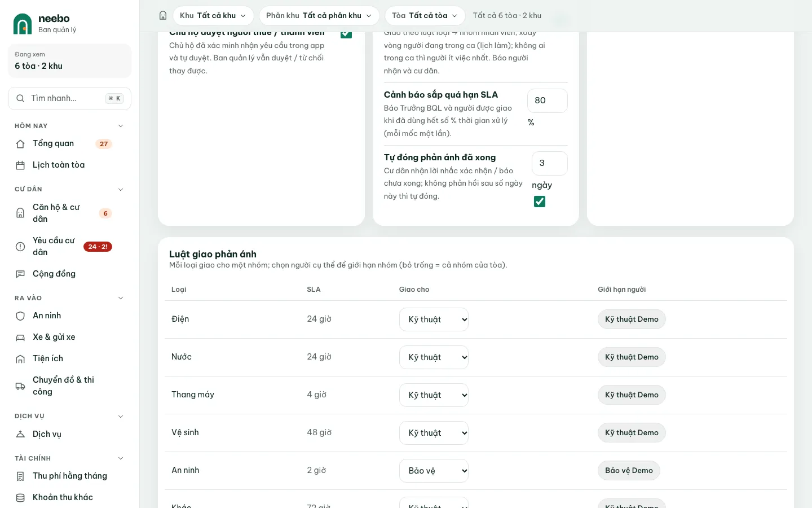Click the Tiện ích icon
The height and width of the screenshot is (508, 812).
click(20, 359)
